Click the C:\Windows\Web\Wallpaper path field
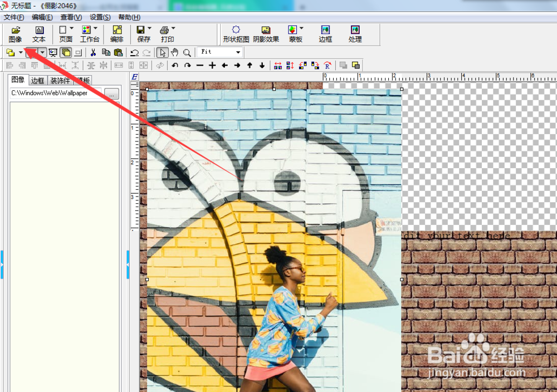The height and width of the screenshot is (392, 557). coord(56,93)
